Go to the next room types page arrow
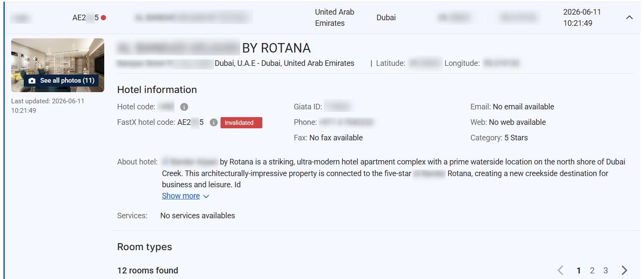644x279 pixels. (x=624, y=270)
